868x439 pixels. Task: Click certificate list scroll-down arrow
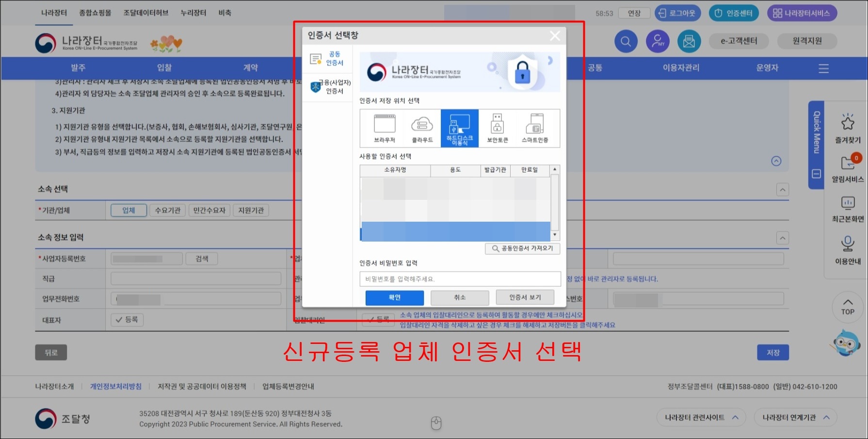555,235
